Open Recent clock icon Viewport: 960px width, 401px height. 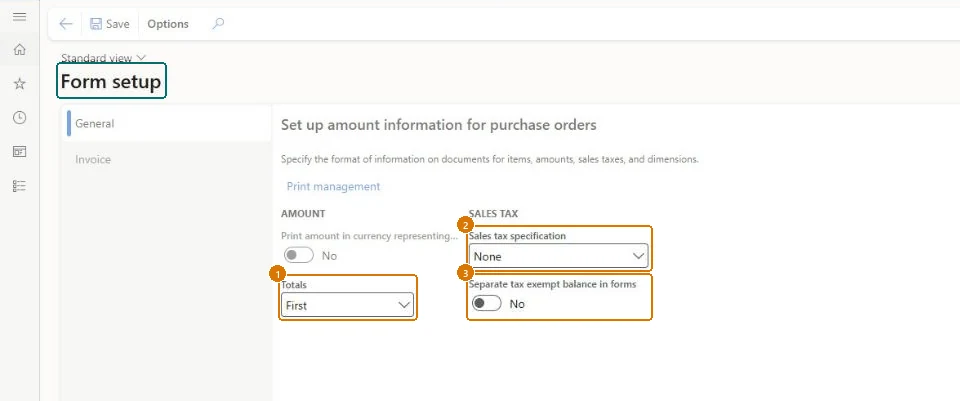tap(20, 118)
